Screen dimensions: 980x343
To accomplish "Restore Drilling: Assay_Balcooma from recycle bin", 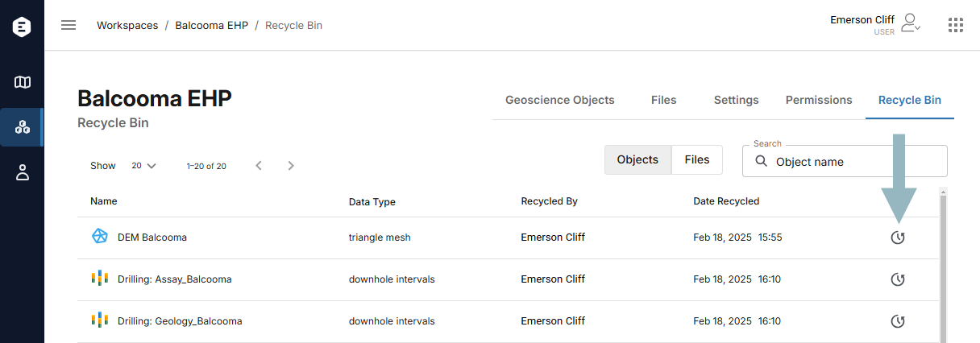I will point(898,279).
